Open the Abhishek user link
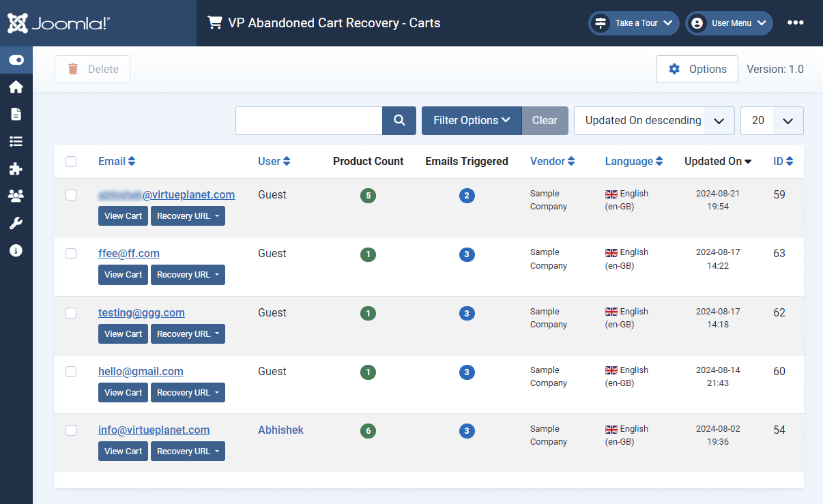Screen dimensions: 823x504 pyautogui.click(x=280, y=430)
